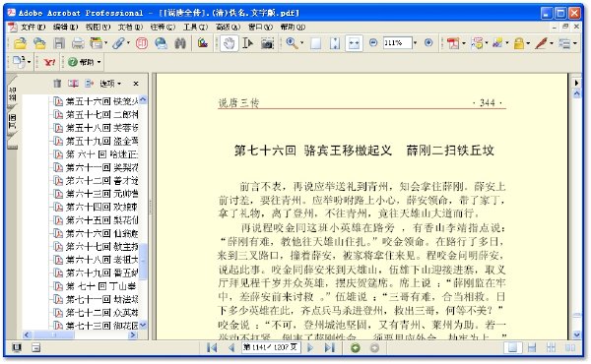Toggle the right-side pane arrow button
Viewport: 591px width, 364px height.
[x=576, y=83]
